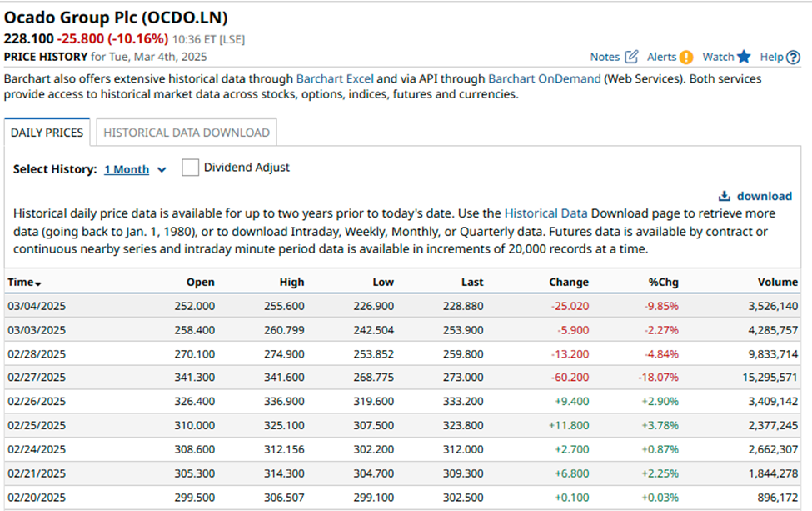Click the download arrow icon

(x=725, y=196)
